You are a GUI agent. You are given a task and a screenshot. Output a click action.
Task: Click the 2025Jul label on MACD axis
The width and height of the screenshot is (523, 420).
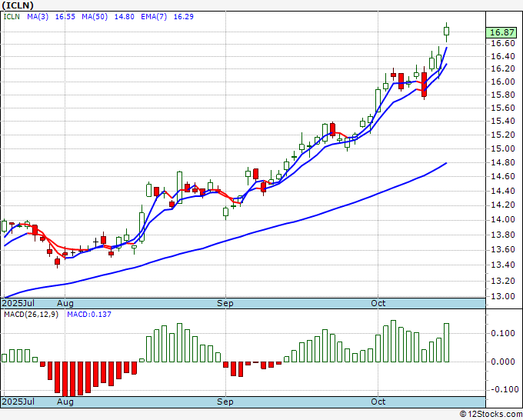[x=18, y=402]
